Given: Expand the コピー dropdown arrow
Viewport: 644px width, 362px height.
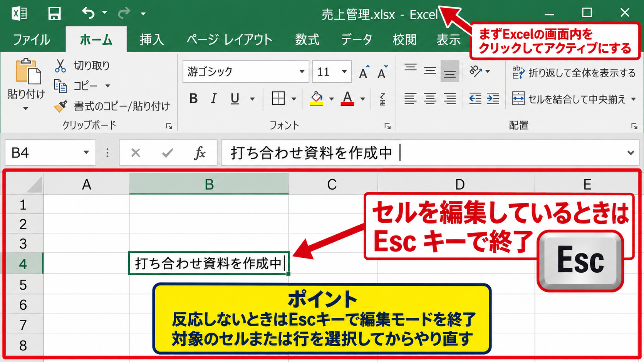Looking at the screenshot, I should [108, 86].
